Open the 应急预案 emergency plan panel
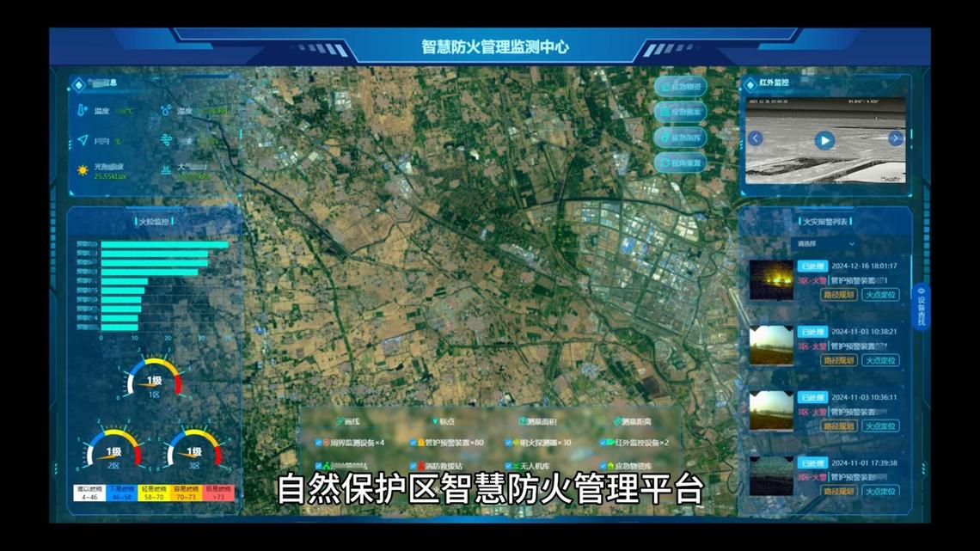The image size is (980, 551). tap(680, 111)
